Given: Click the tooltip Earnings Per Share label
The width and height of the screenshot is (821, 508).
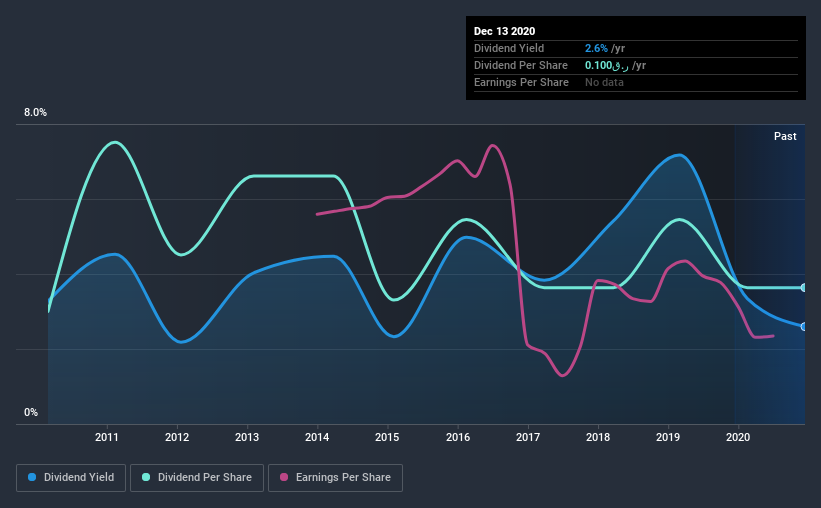Looking at the screenshot, I should coord(521,82).
